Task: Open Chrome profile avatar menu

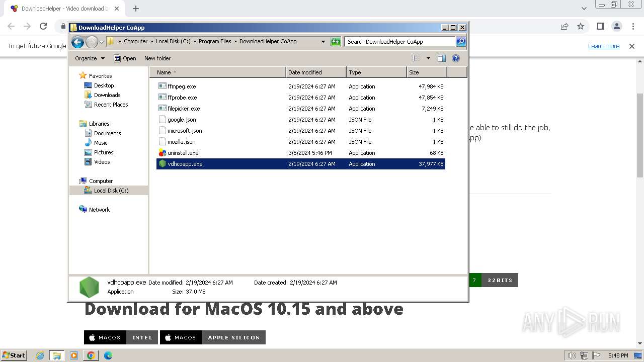Action: click(617, 26)
